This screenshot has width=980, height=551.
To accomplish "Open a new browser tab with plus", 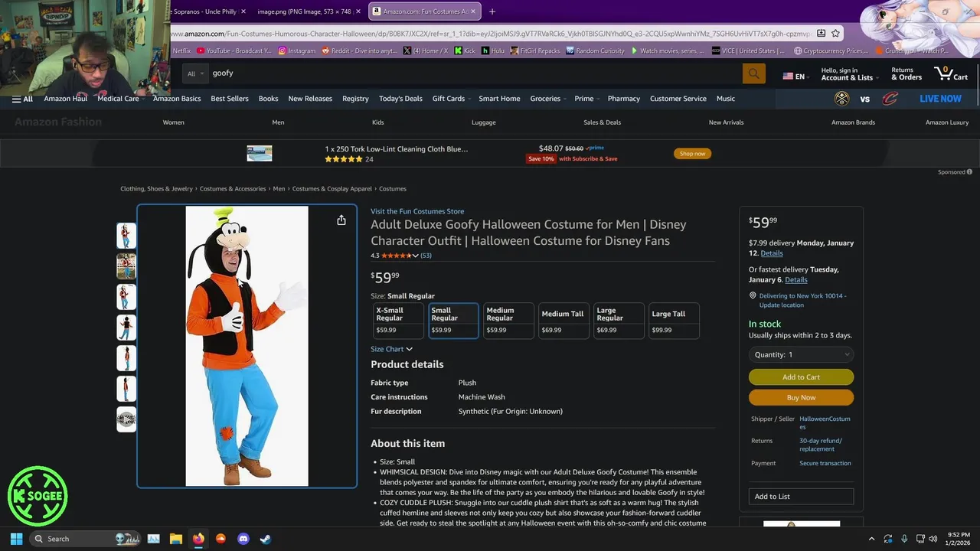I will pos(492,11).
